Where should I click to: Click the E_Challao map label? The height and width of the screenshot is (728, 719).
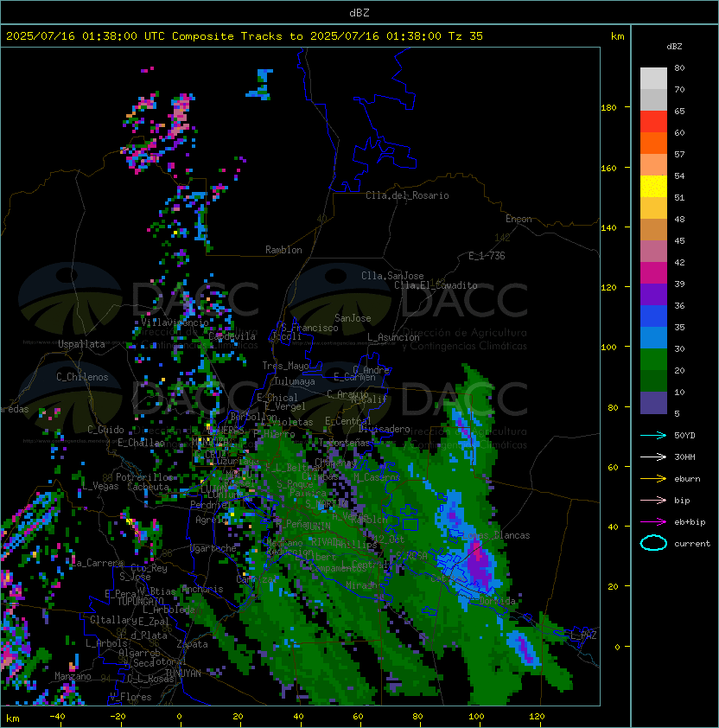pos(141,443)
